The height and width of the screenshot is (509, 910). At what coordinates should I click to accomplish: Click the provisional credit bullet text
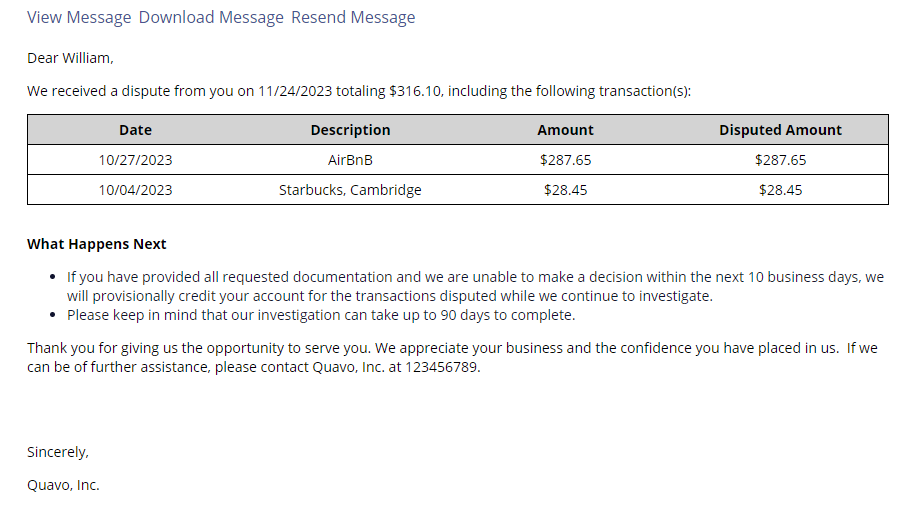point(475,287)
